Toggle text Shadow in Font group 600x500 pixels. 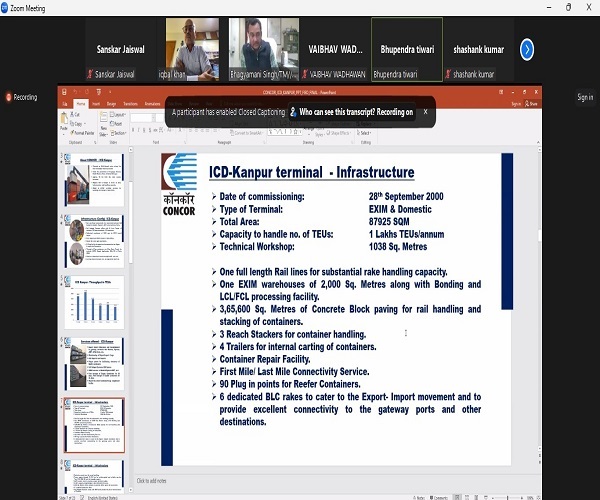pos(150,130)
